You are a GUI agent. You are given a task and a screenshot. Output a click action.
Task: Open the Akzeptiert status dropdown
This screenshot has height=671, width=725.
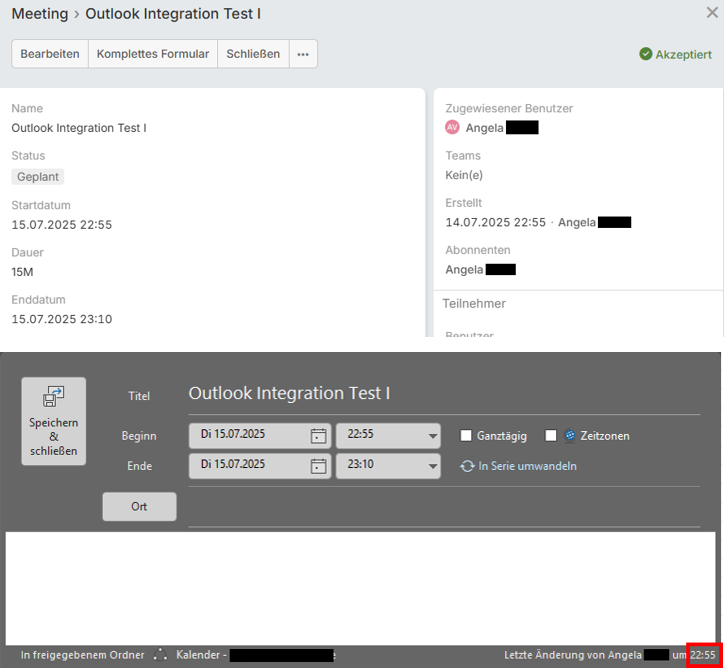676,54
